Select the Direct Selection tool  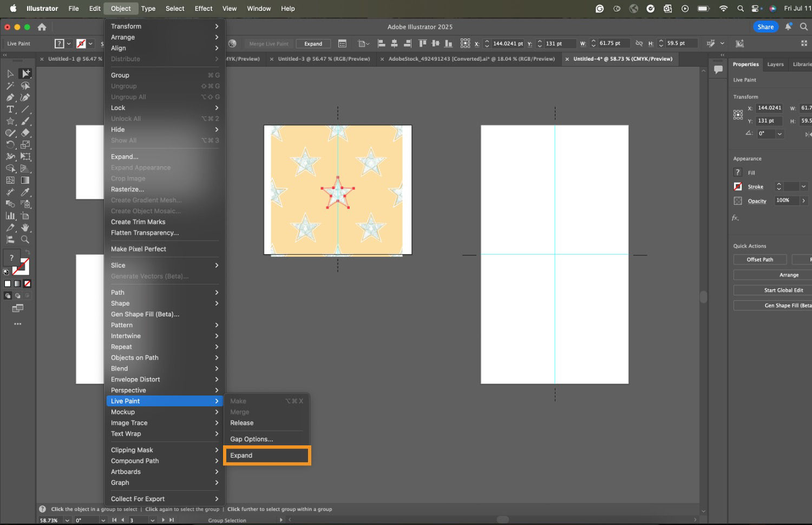pyautogui.click(x=25, y=73)
